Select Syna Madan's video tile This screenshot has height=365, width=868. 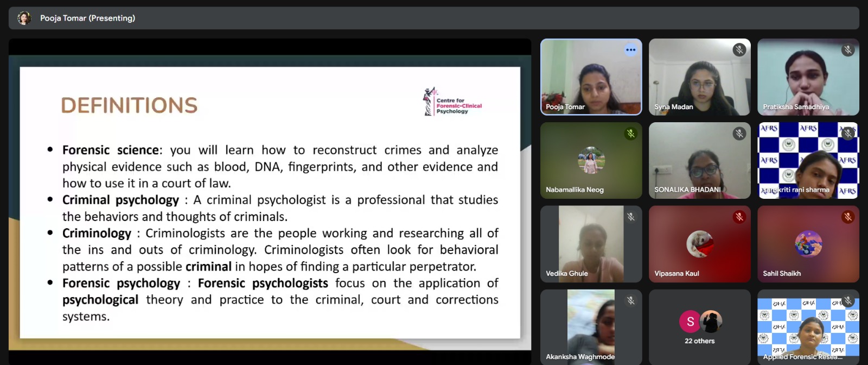tap(700, 77)
